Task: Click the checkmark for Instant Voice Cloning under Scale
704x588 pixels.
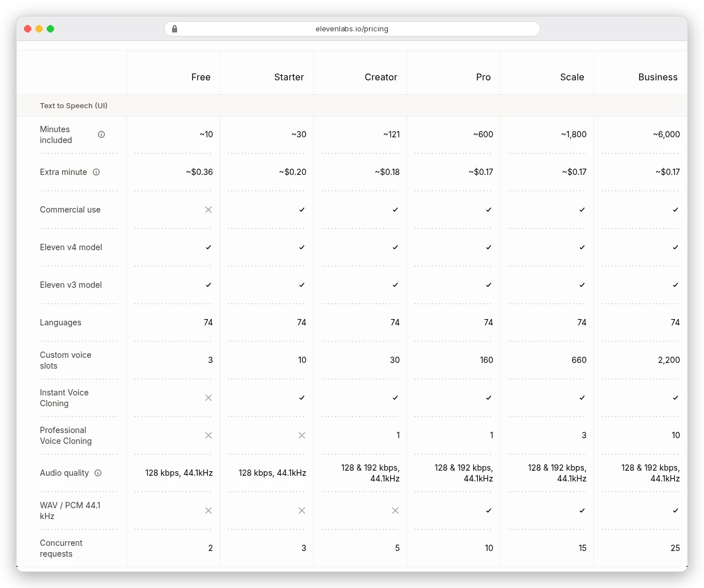Action: click(582, 398)
